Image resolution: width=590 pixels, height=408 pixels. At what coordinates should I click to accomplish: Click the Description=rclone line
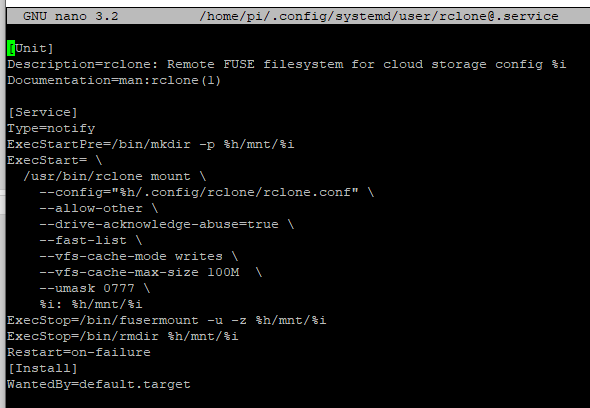tap(287, 64)
